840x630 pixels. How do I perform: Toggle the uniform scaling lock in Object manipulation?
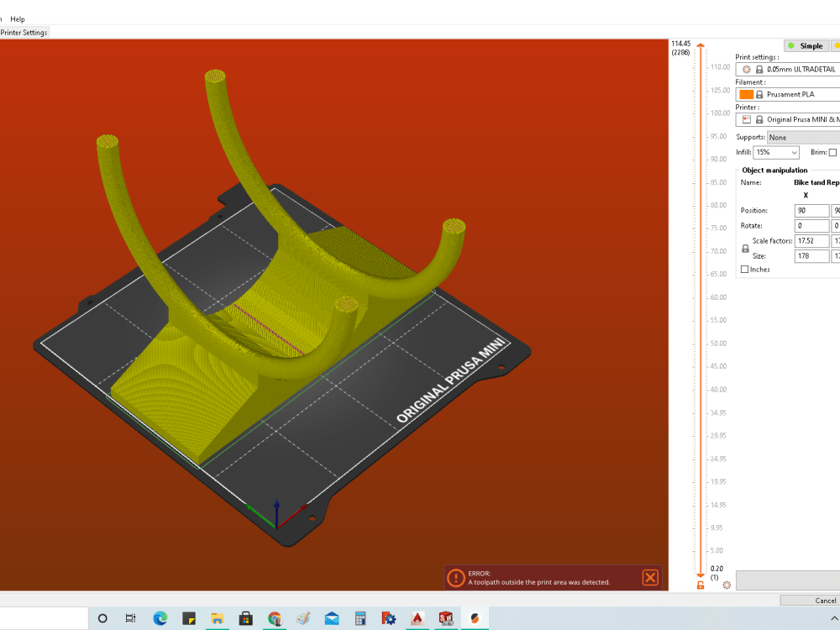click(x=744, y=248)
